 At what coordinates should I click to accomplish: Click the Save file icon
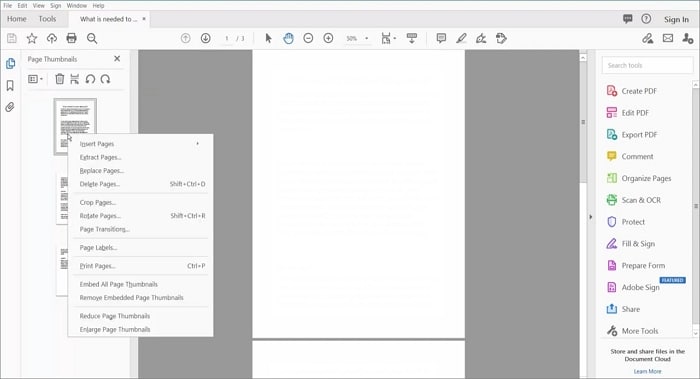coord(12,38)
